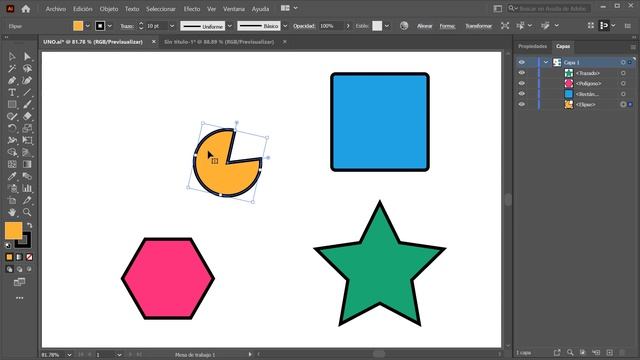The width and height of the screenshot is (640, 360).
Task: Select the Shape Builder tool
Action: (x=12, y=152)
